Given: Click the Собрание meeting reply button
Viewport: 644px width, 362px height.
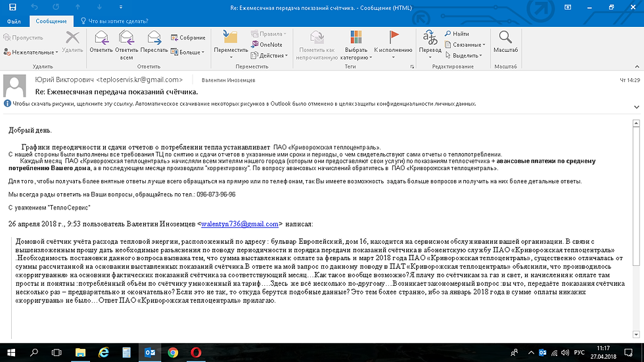Looking at the screenshot, I should point(188,37).
